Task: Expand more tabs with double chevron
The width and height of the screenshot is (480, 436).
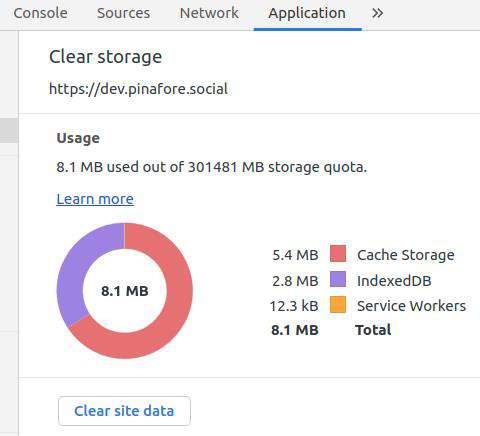Action: [377, 13]
